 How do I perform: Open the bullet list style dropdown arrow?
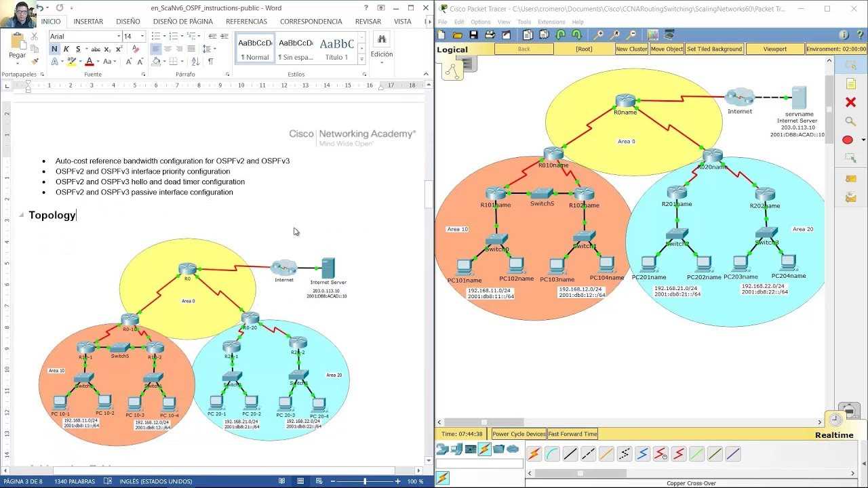(x=166, y=36)
